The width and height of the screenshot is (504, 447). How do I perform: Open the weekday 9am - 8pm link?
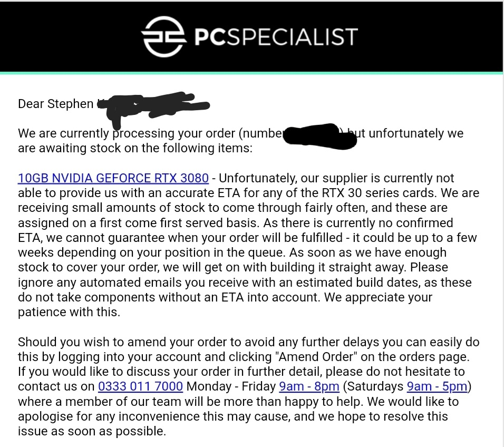coord(309,386)
